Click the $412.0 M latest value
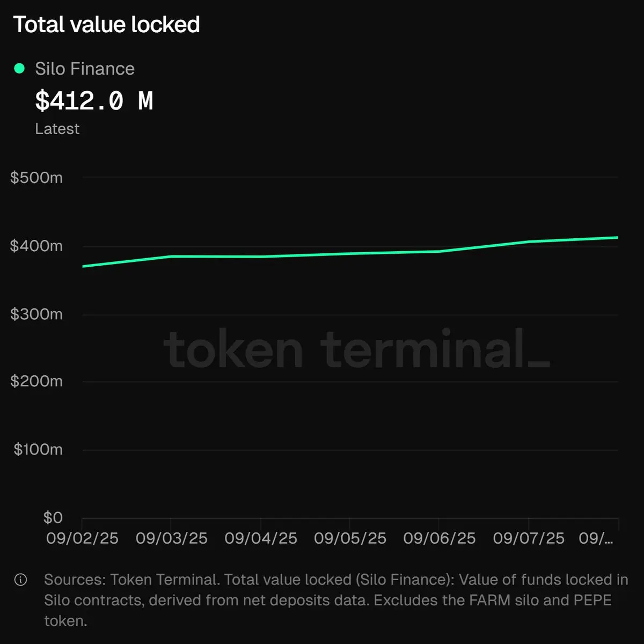This screenshot has width=644, height=644. 94,101
